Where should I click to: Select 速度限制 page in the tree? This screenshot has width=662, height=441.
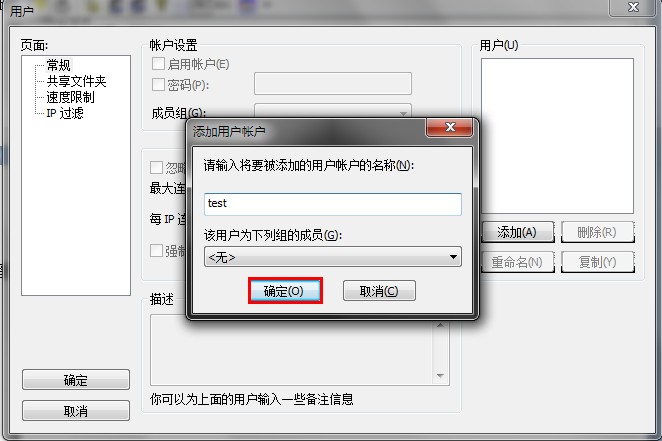tap(70, 97)
